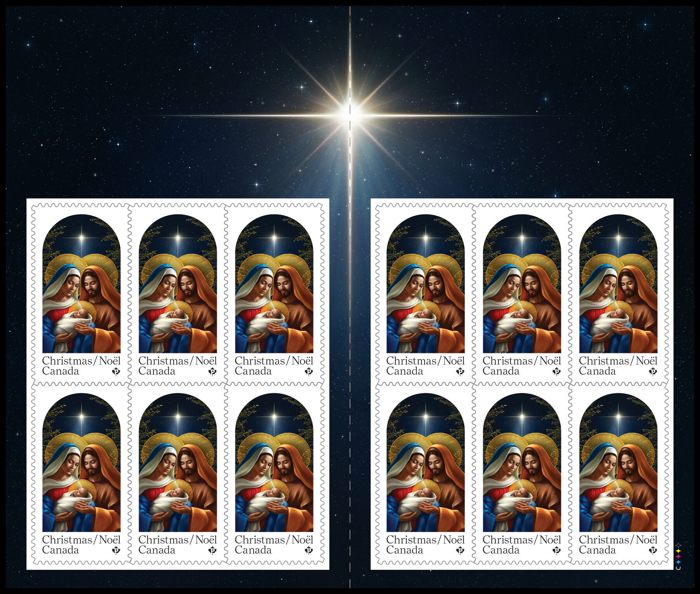Click Canada Post logo on left pane top-left stamp
The width and height of the screenshot is (700, 594).
pyautogui.click(x=116, y=372)
